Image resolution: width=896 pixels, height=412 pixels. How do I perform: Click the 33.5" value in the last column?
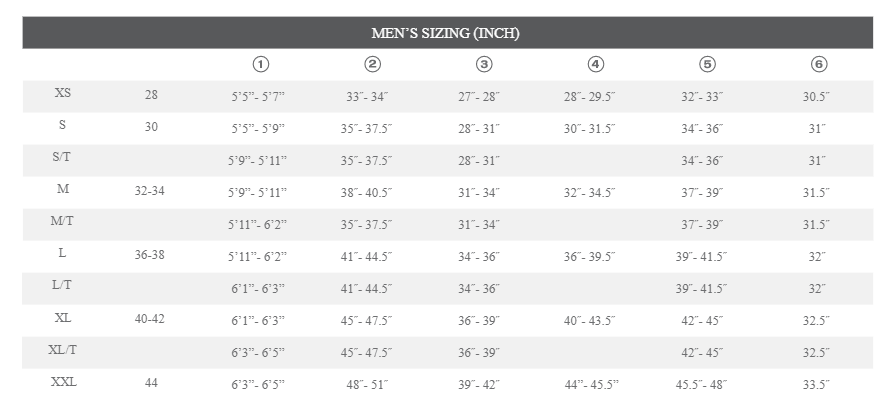pos(816,384)
